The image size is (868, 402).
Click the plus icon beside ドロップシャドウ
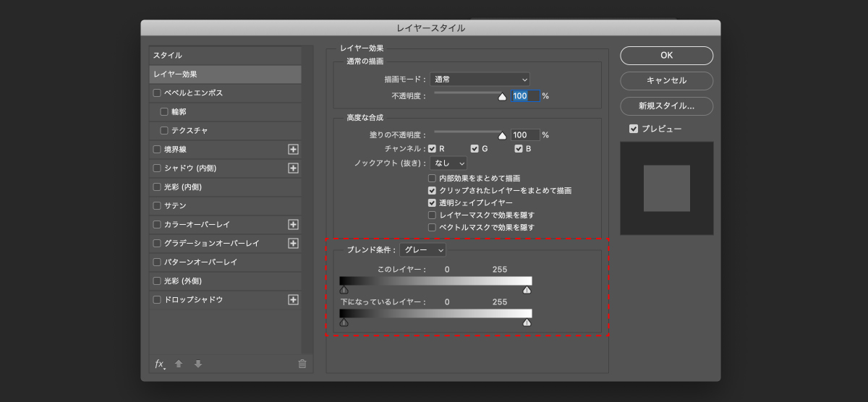coord(293,300)
